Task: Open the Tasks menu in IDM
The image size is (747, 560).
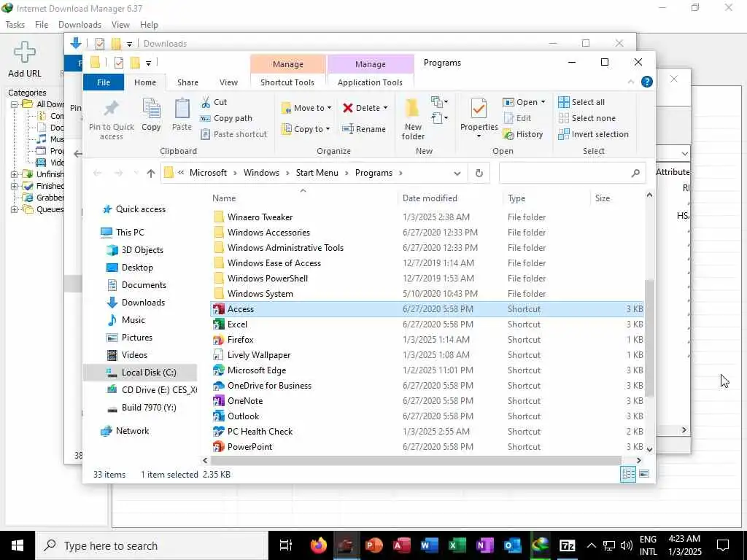Action: point(15,25)
